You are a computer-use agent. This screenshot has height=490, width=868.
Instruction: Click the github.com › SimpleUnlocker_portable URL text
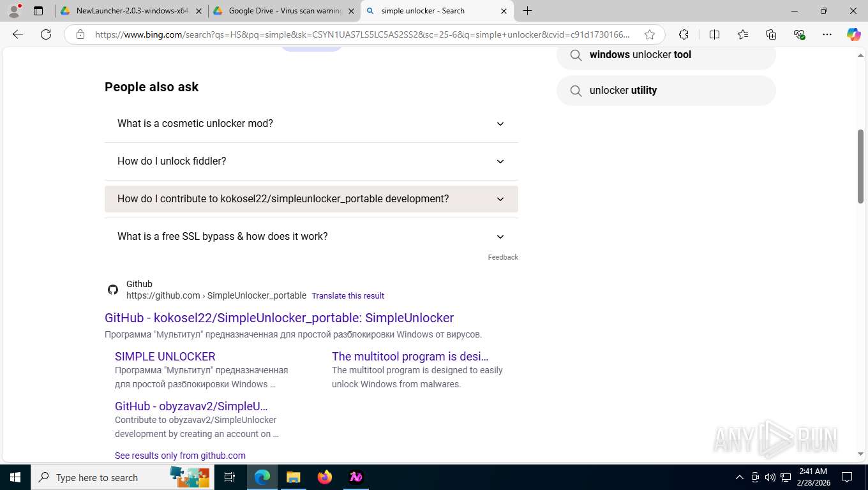(x=216, y=296)
